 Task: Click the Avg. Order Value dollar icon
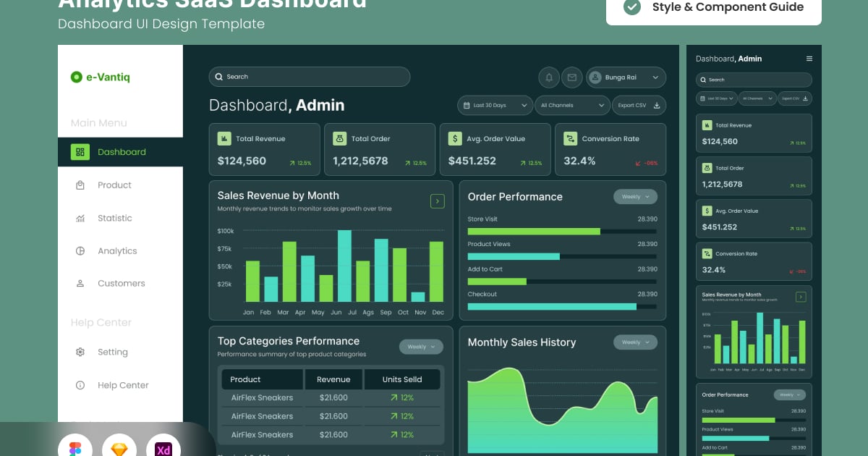pos(455,138)
